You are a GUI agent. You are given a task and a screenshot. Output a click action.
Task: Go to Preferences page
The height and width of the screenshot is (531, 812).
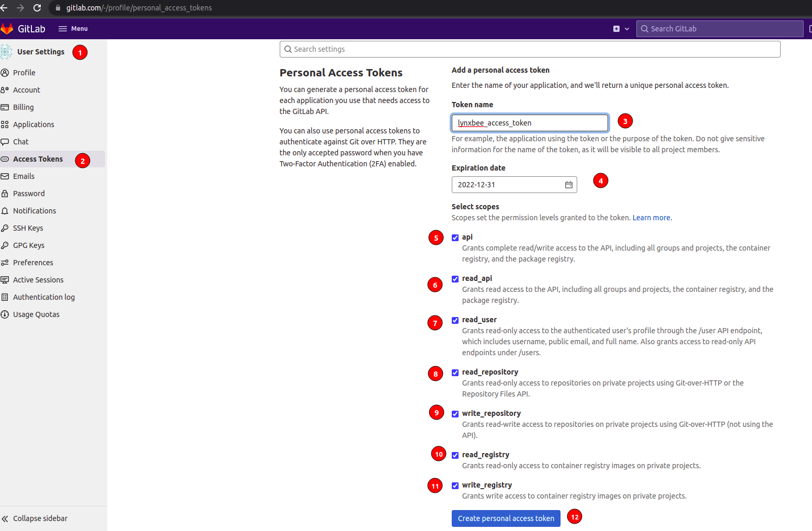[x=33, y=263]
